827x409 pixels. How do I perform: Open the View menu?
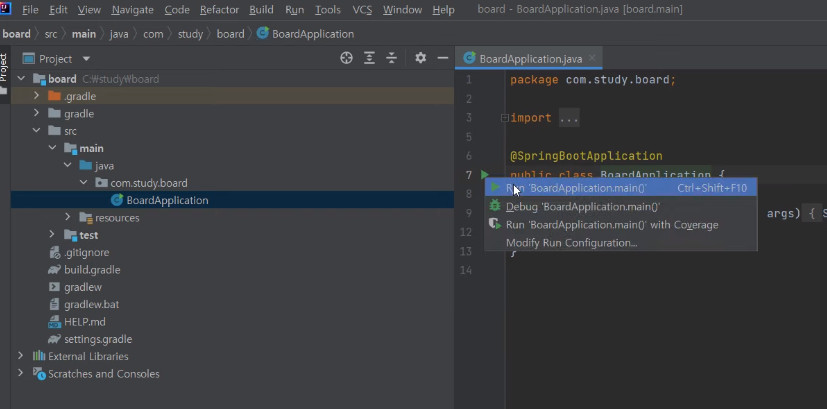[89, 9]
